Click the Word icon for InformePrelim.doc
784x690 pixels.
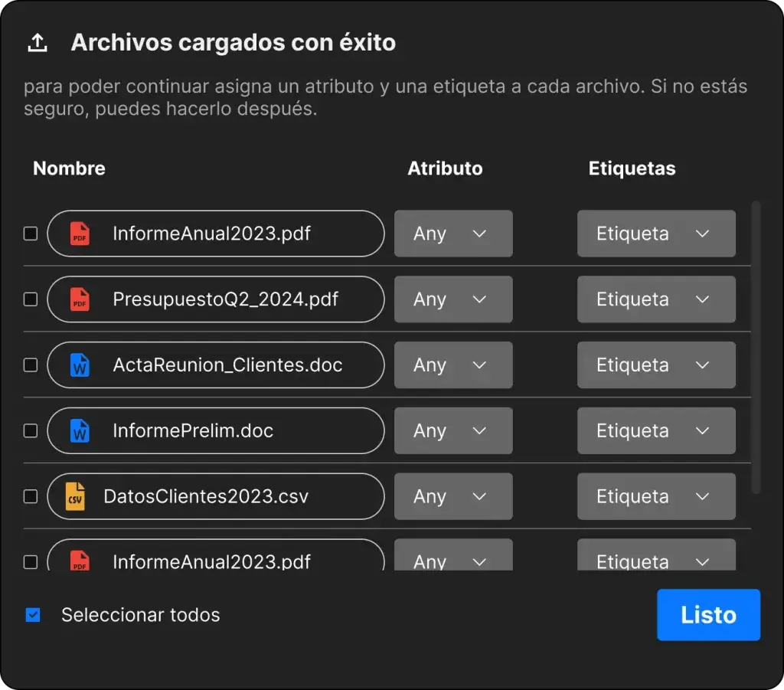tap(80, 431)
